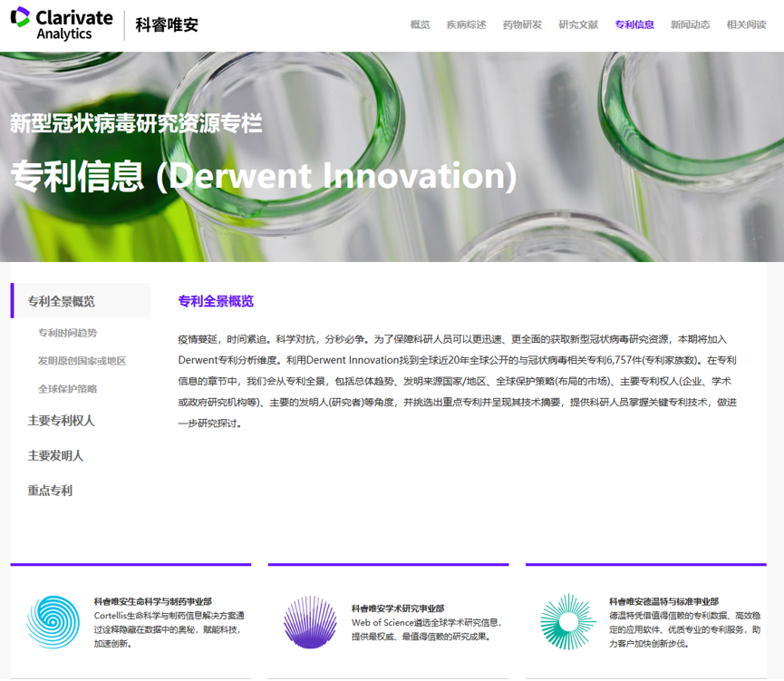784x681 pixels.
Task: Go to 主要专利权人 in the sidebar
Action: pos(61,421)
